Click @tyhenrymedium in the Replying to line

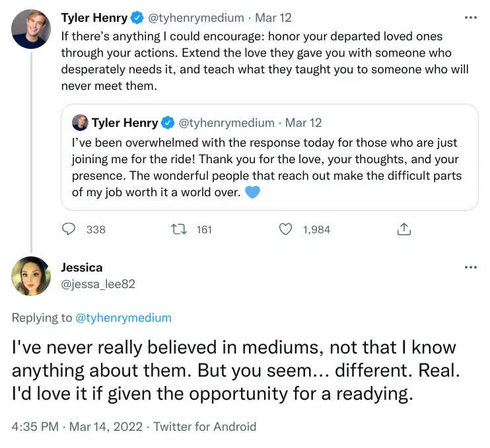[x=123, y=318]
